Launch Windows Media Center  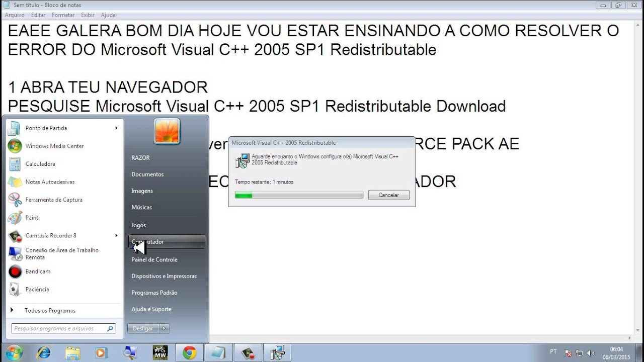point(63,146)
